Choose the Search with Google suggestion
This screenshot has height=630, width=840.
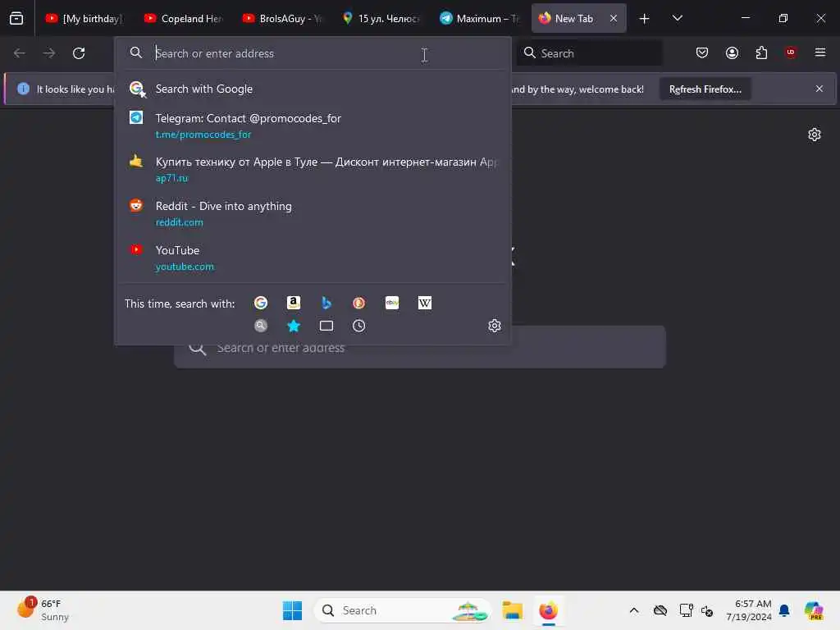[x=313, y=89]
